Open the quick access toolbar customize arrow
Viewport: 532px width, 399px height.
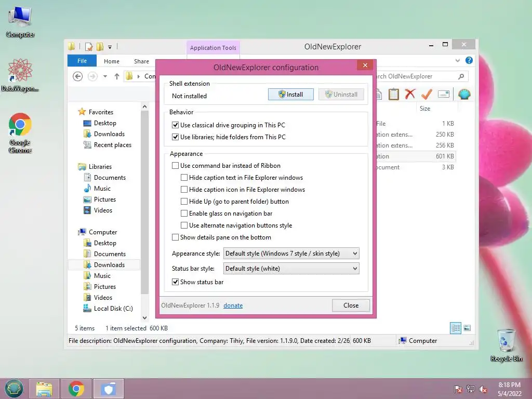(x=110, y=47)
